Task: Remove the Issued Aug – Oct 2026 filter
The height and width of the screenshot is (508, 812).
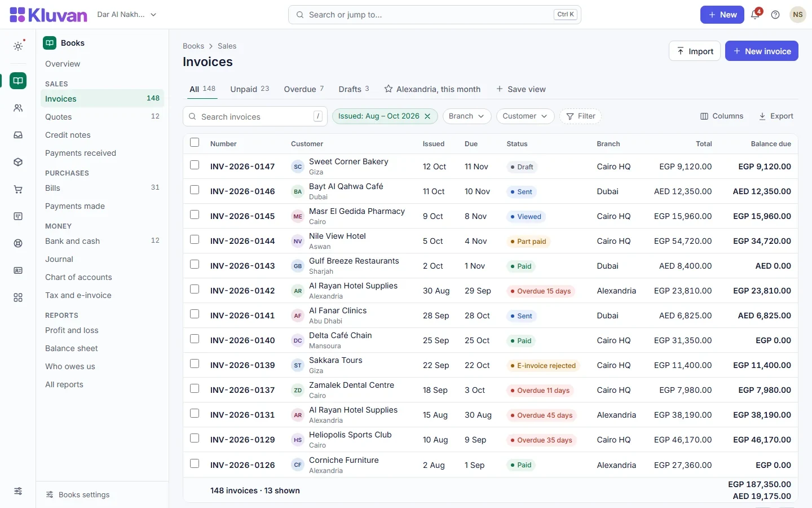Action: coord(427,116)
